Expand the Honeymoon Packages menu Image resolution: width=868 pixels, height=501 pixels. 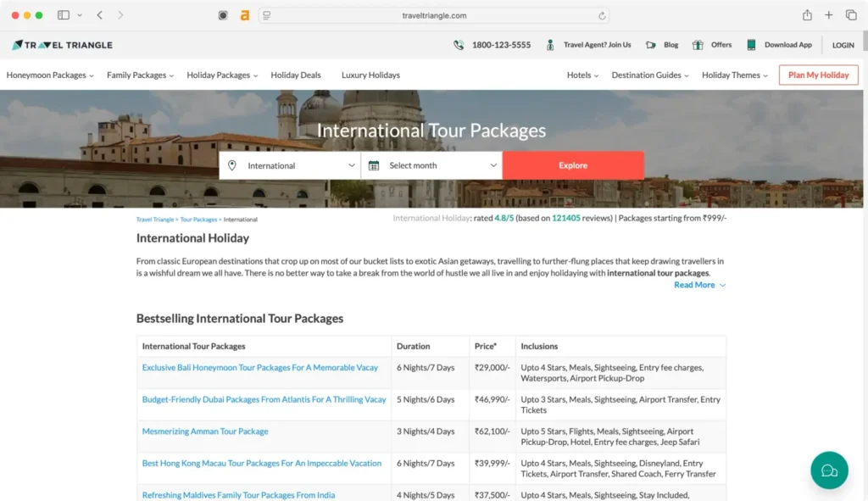tap(50, 75)
